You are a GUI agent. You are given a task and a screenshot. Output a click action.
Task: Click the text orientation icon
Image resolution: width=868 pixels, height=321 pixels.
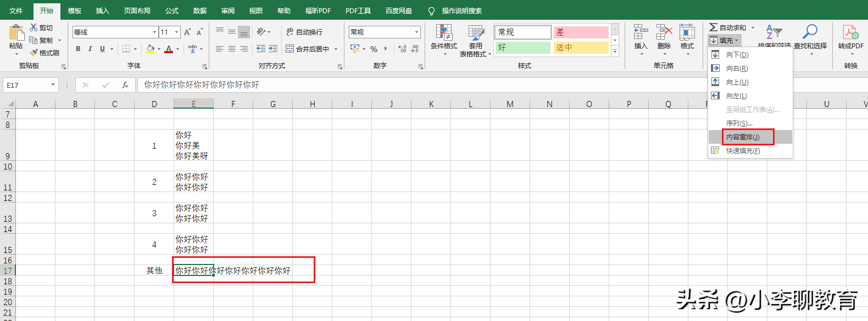click(x=261, y=32)
